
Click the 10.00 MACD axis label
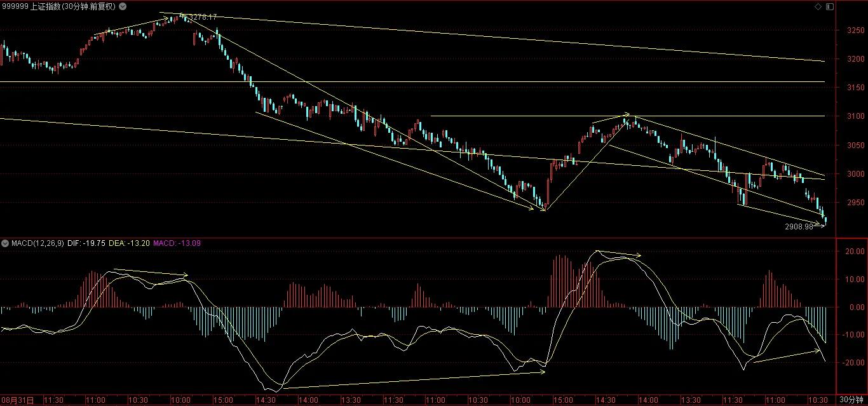[x=855, y=280]
